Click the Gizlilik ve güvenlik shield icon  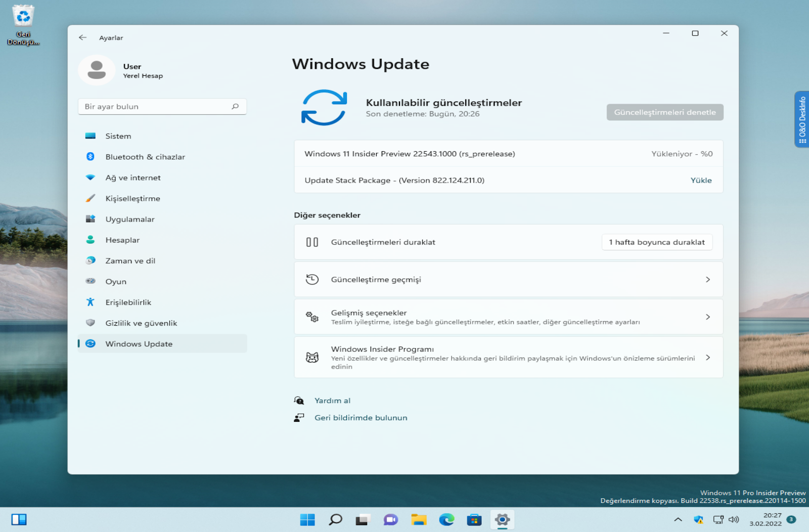(91, 323)
